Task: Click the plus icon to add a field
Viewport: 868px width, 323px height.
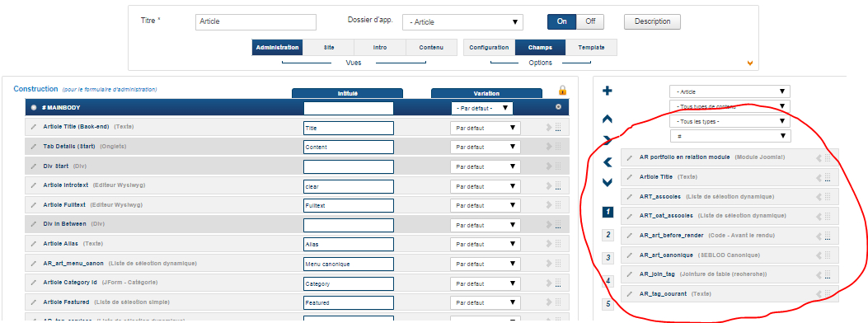Action: click(x=608, y=91)
